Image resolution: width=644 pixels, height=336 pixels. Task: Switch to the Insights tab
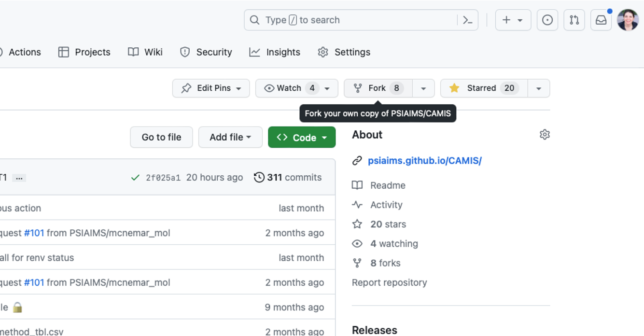(275, 52)
